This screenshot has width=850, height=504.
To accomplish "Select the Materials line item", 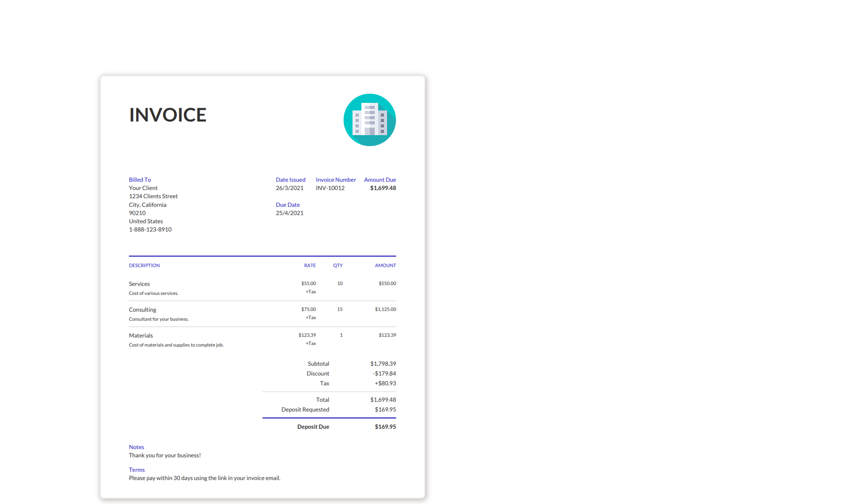I will (141, 336).
